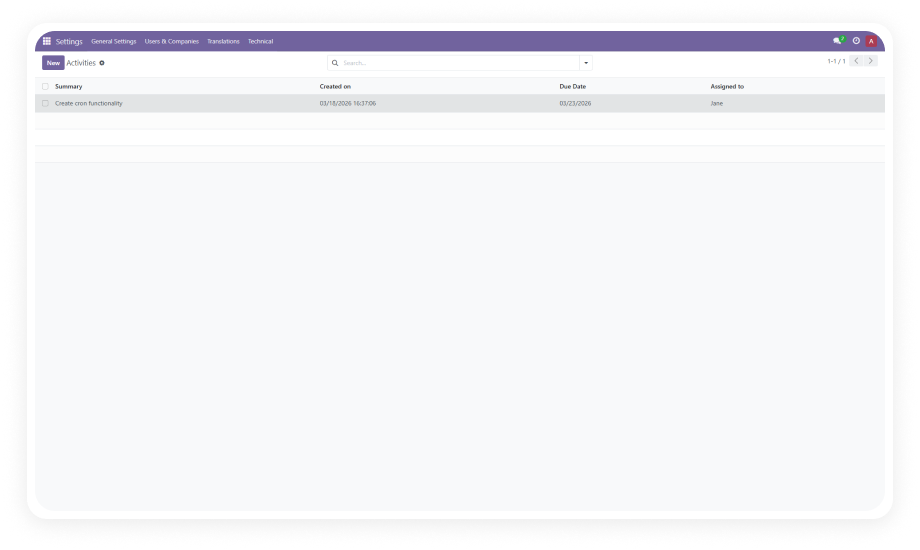
Task: Sort by Due Date column header
Action: tap(573, 86)
